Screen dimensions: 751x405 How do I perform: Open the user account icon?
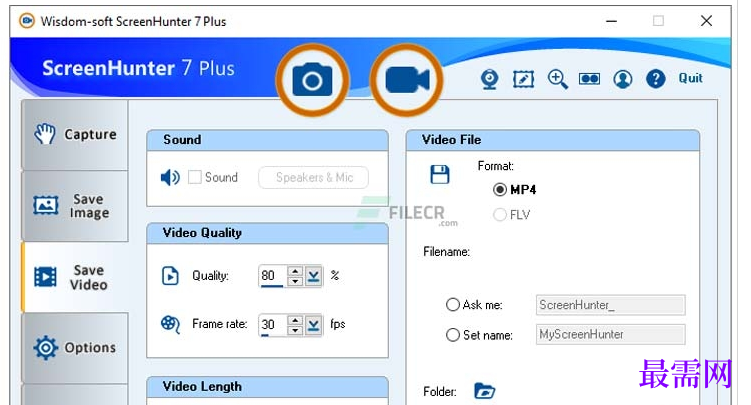[622, 79]
